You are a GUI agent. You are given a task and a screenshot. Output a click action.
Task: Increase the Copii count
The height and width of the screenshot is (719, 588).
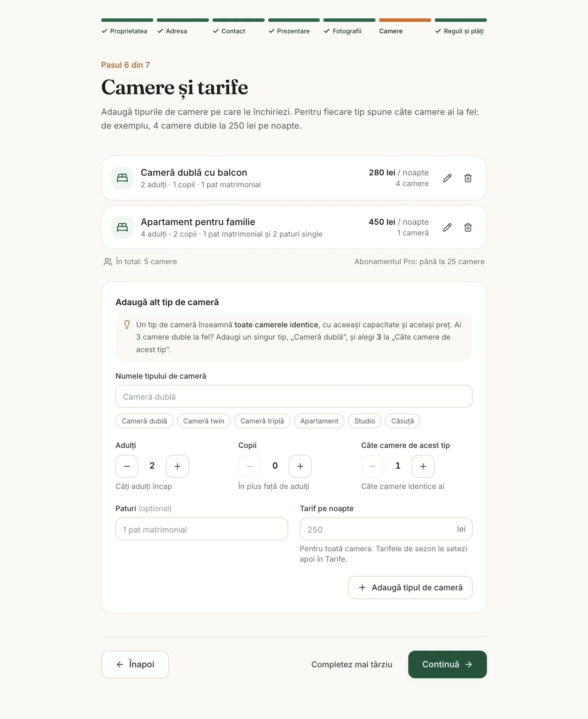(x=300, y=466)
